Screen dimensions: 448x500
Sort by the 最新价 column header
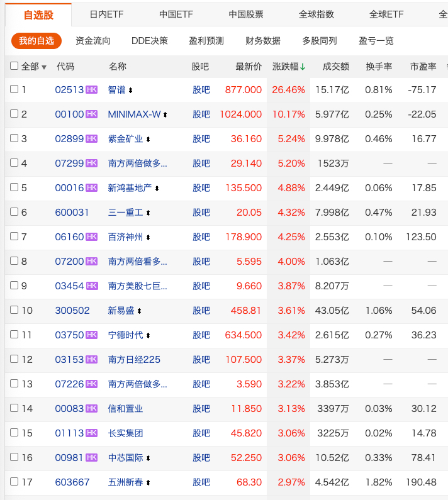point(249,66)
